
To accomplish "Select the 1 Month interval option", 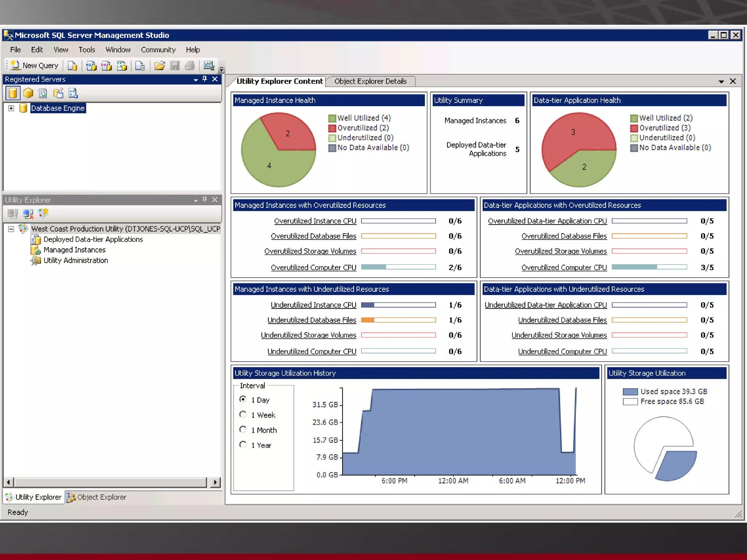I will tap(243, 429).
